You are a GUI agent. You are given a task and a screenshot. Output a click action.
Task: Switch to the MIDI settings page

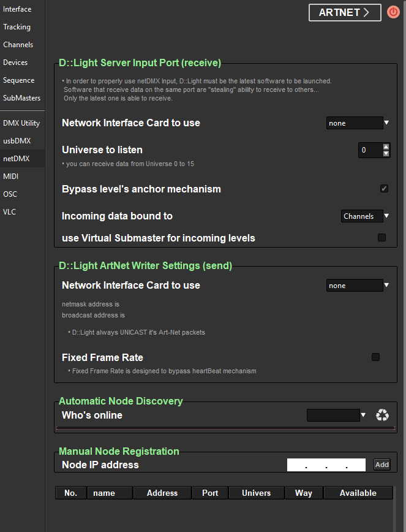[x=11, y=177]
